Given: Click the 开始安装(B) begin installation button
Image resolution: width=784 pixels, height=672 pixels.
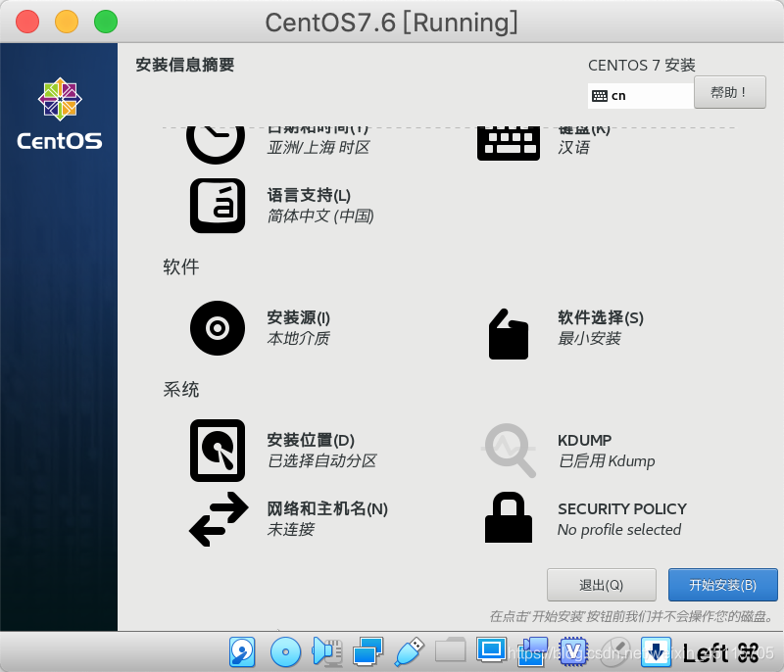Looking at the screenshot, I should pyautogui.click(x=723, y=585).
